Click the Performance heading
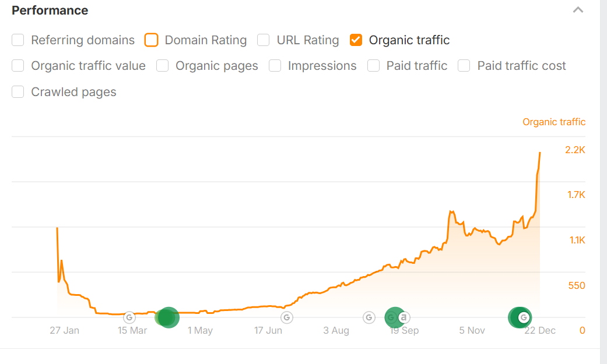607x364 pixels. [x=50, y=10]
